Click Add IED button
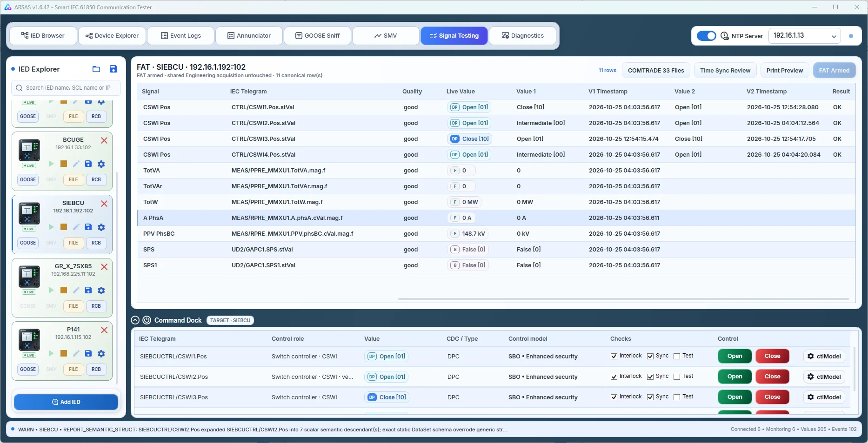This screenshot has height=443, width=868. tap(66, 402)
